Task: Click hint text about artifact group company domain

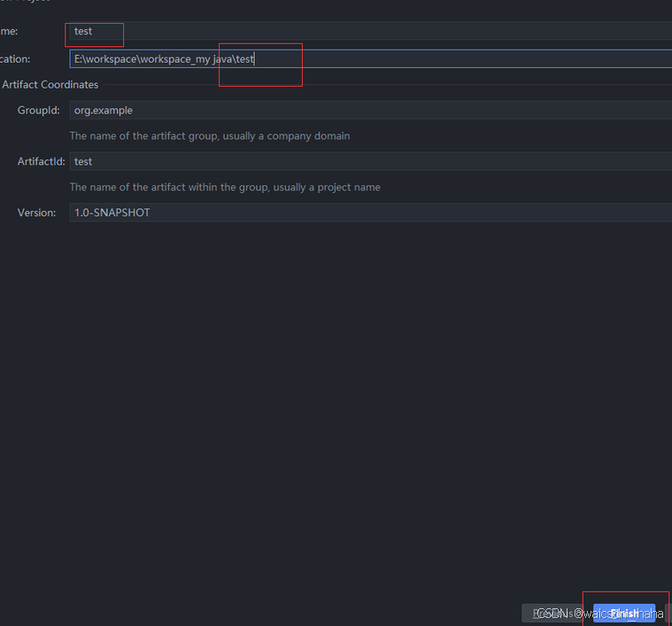Action: pyautogui.click(x=210, y=136)
